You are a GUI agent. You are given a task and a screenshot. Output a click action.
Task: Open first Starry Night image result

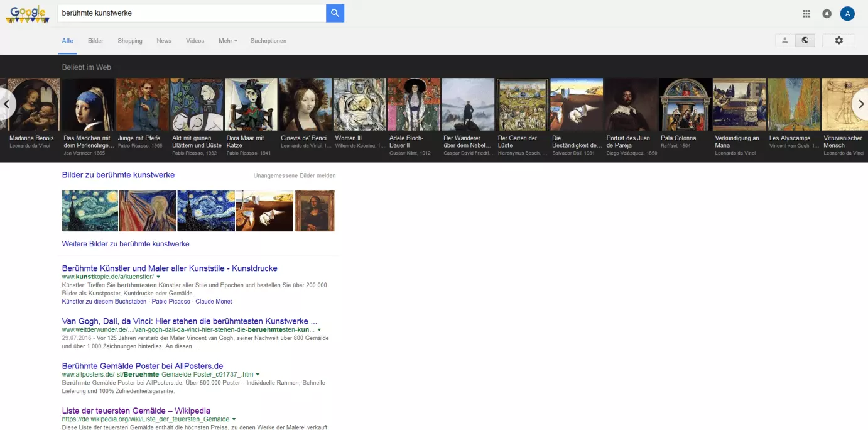(x=90, y=211)
